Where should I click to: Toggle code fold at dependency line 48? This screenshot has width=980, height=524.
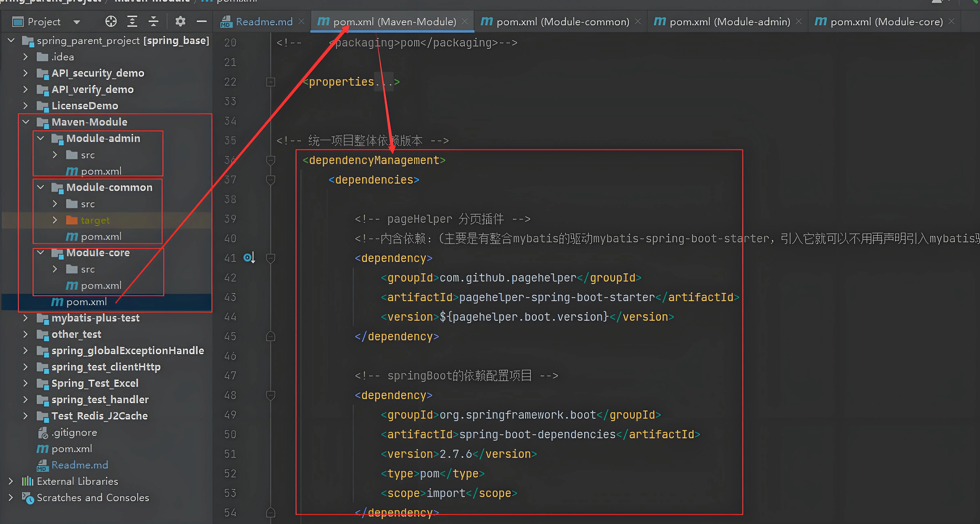point(271,395)
